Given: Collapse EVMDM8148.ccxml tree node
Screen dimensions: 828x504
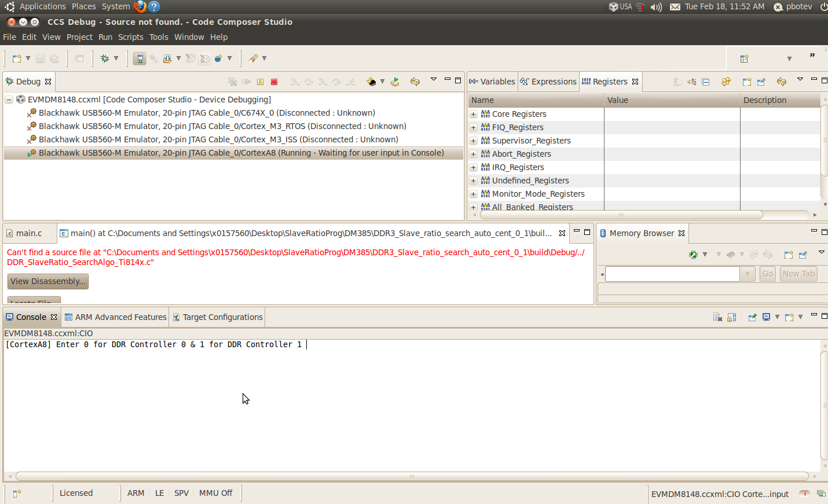Looking at the screenshot, I should (x=9, y=100).
